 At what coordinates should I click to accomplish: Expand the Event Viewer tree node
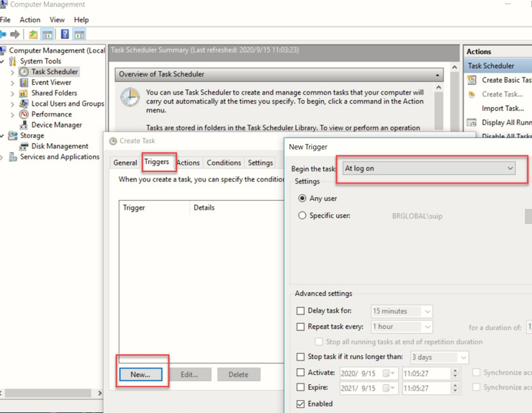click(x=12, y=83)
